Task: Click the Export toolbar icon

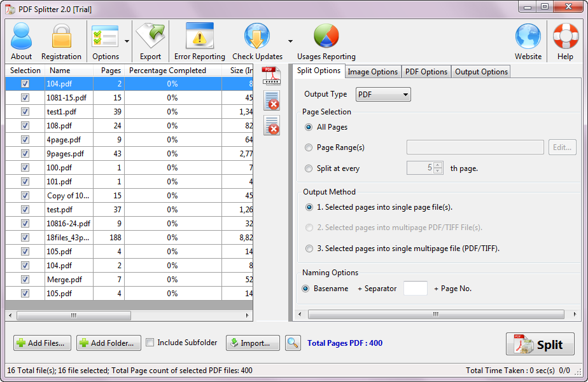Action: click(150, 38)
